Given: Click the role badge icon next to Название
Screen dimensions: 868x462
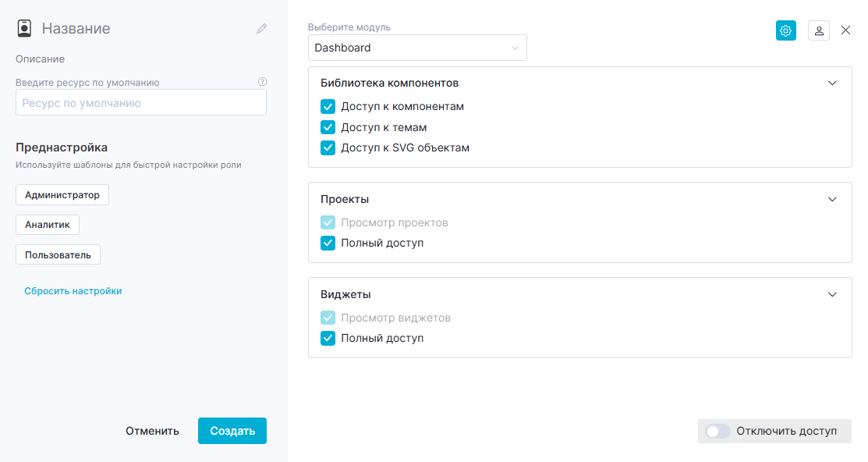Looking at the screenshot, I should (24, 28).
